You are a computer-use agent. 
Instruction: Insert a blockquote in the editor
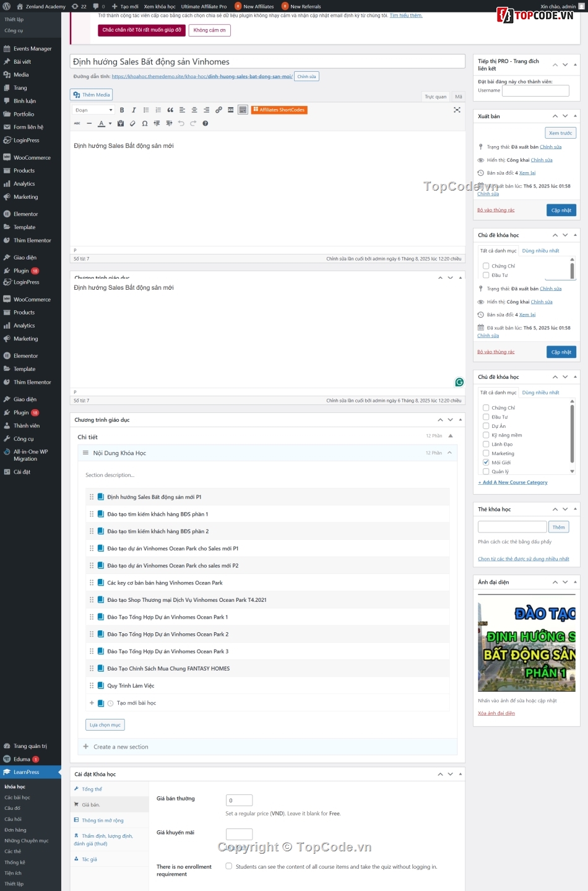(x=170, y=110)
